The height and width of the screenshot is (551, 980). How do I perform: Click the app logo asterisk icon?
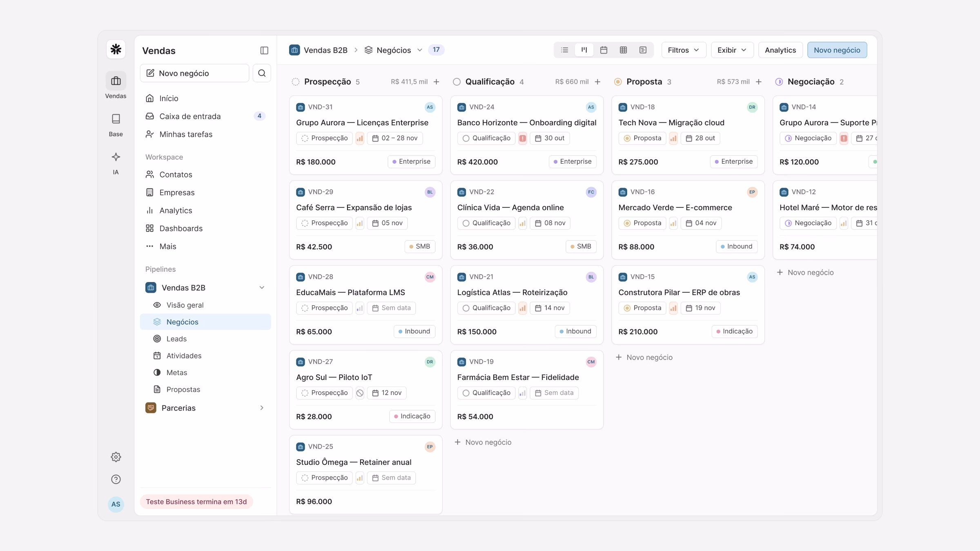[116, 49]
